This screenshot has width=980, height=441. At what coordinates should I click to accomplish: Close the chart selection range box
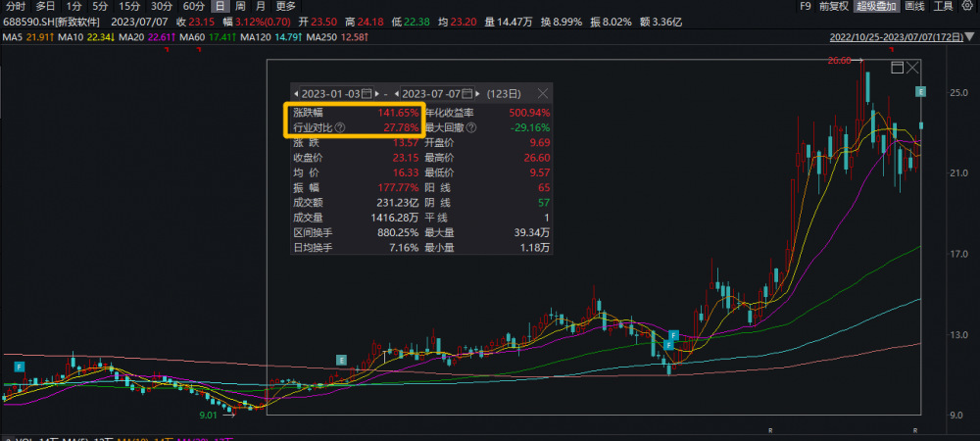pyautogui.click(x=912, y=68)
